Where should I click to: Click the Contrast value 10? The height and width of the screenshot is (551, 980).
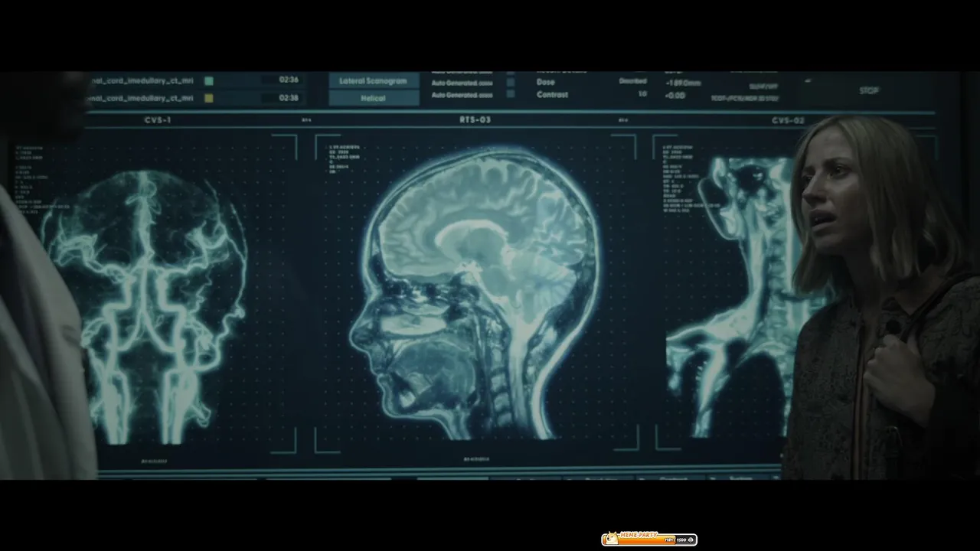pyautogui.click(x=642, y=94)
